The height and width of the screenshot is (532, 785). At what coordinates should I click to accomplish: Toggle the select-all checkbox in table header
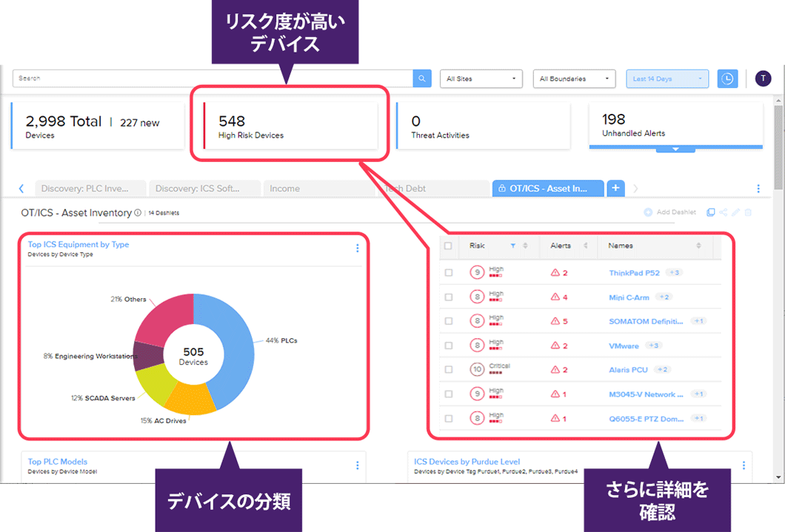[448, 246]
